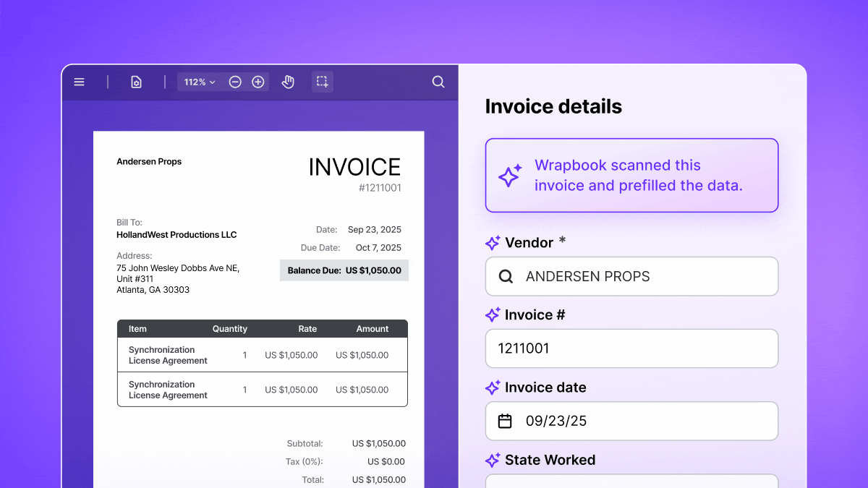868x488 pixels.
Task: Open the 112% zoom level dropdown
Action: [x=199, y=82]
